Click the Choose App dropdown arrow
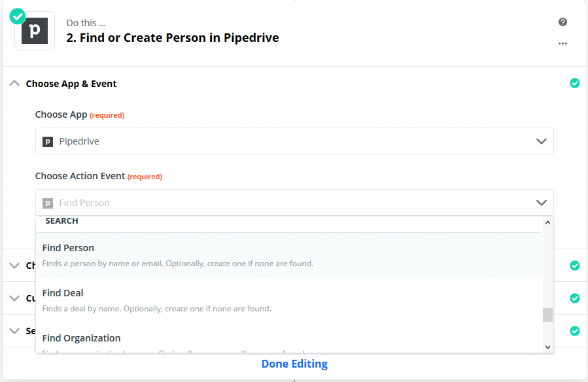The width and height of the screenshot is (588, 382). [541, 141]
